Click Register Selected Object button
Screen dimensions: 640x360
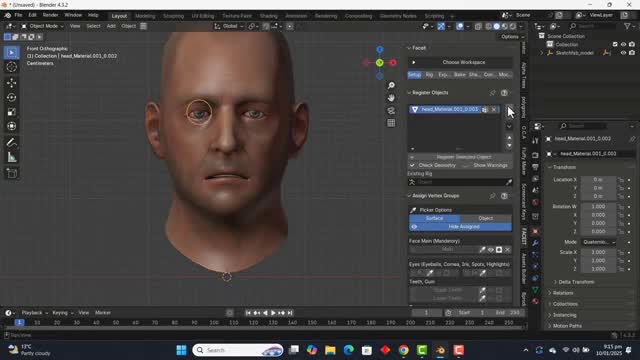point(460,157)
